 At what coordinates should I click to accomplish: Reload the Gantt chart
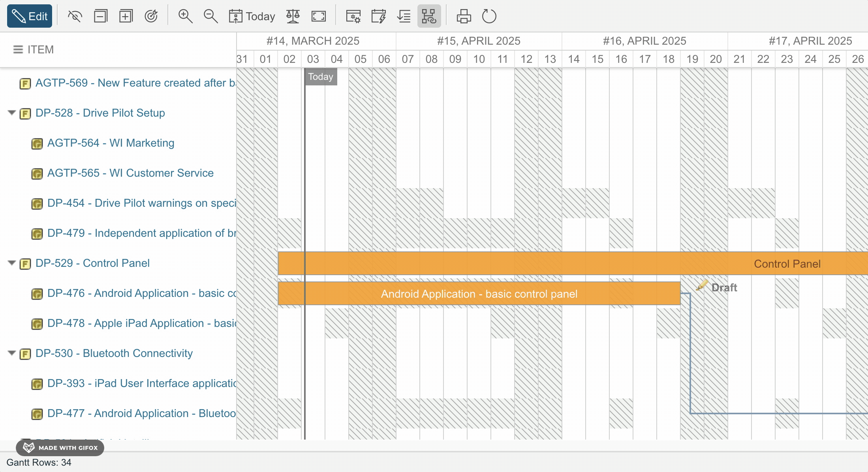pos(489,16)
